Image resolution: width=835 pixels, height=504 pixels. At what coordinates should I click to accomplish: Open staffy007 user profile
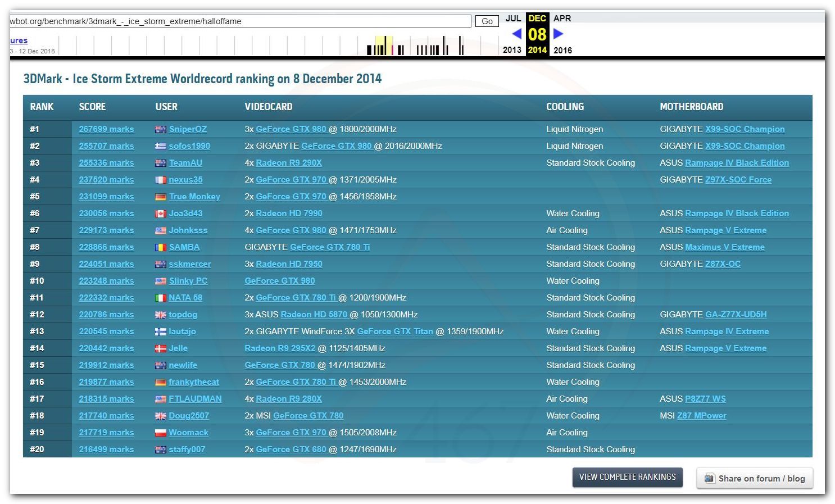click(x=187, y=449)
